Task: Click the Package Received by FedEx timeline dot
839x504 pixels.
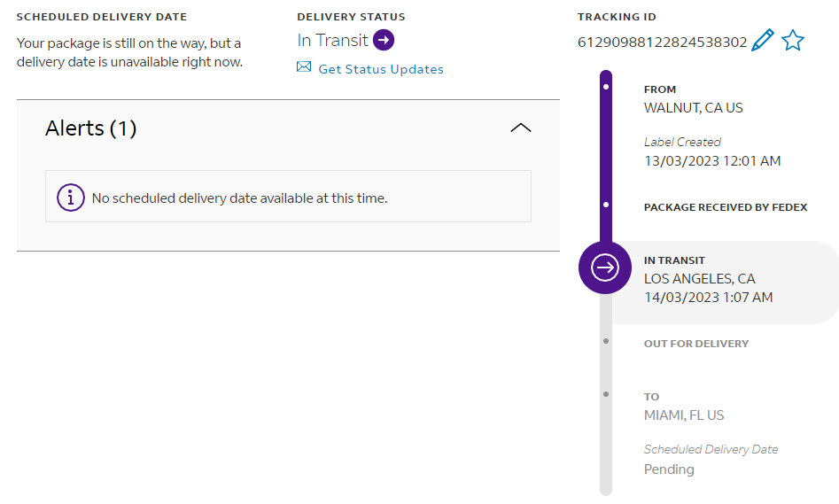Action: tap(605, 205)
